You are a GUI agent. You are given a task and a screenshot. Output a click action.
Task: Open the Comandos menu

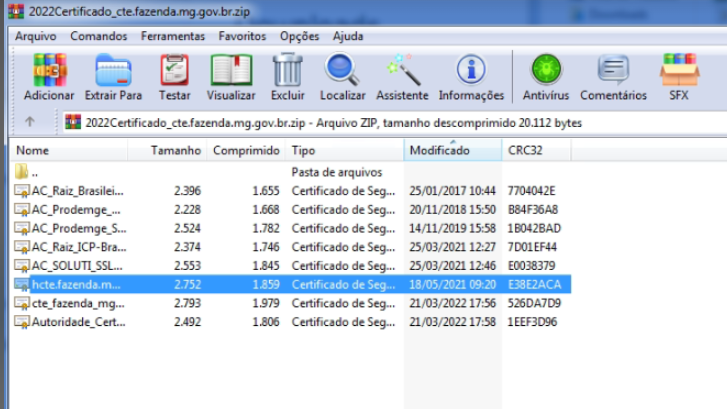pyautogui.click(x=99, y=36)
